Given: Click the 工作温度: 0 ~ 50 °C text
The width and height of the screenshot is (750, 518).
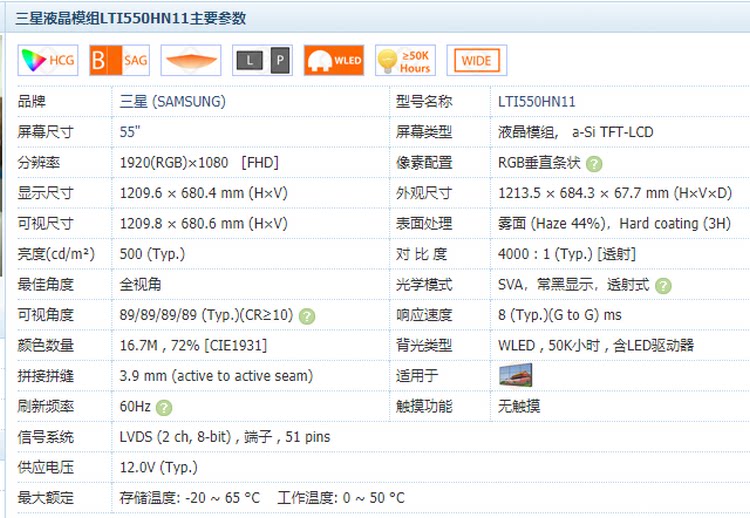Looking at the screenshot, I should 341,498.
